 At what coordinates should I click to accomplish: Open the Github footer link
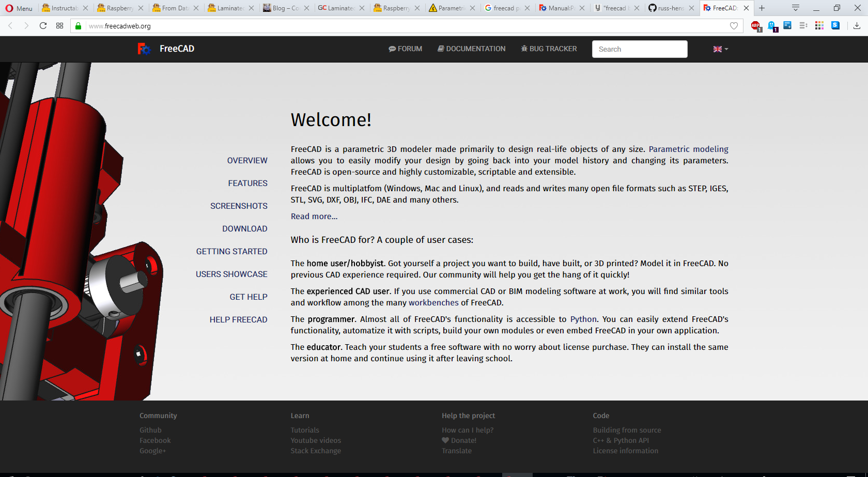tap(150, 430)
